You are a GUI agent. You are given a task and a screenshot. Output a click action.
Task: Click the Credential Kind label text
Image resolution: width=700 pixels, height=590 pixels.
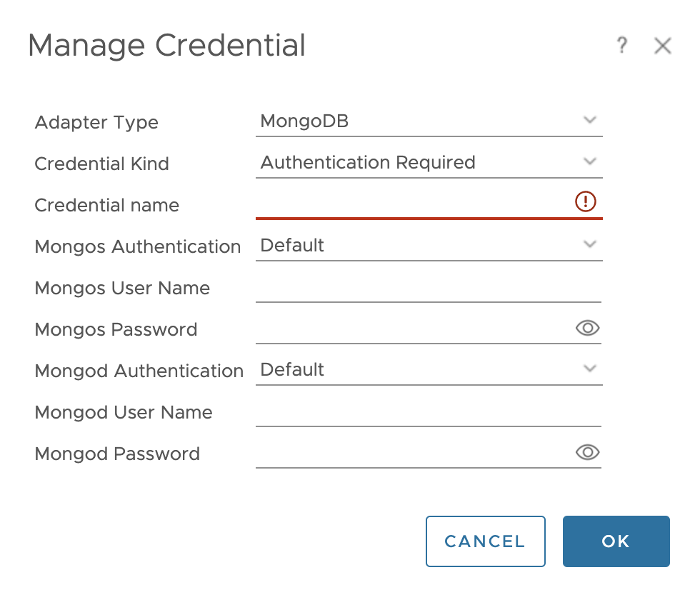tap(101, 164)
